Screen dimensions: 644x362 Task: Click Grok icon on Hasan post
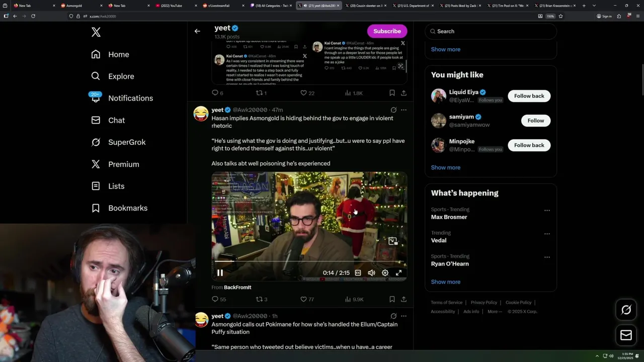coord(393,110)
